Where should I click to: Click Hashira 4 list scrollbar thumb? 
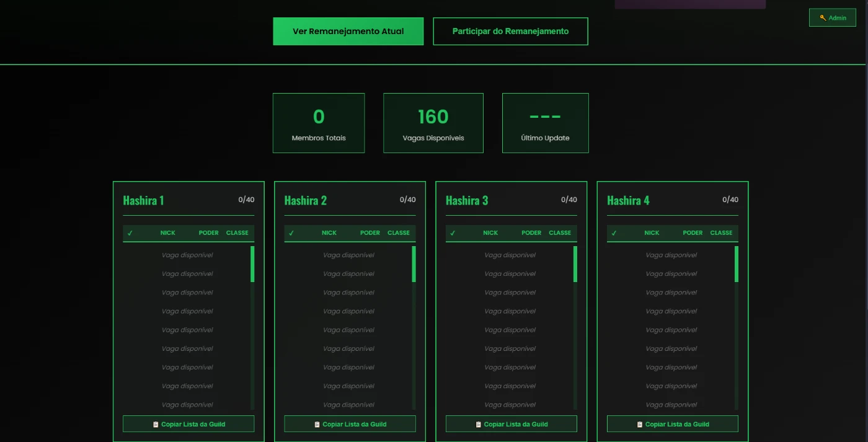point(736,264)
